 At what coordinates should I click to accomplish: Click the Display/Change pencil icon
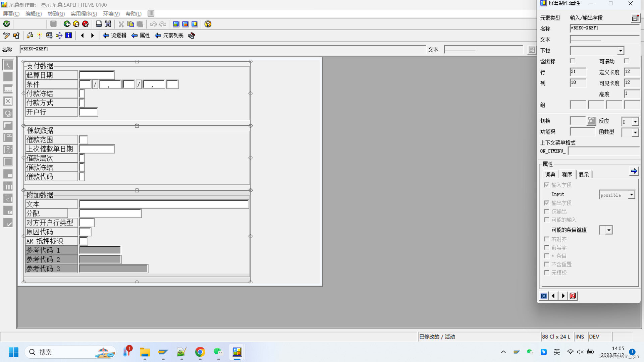6,36
